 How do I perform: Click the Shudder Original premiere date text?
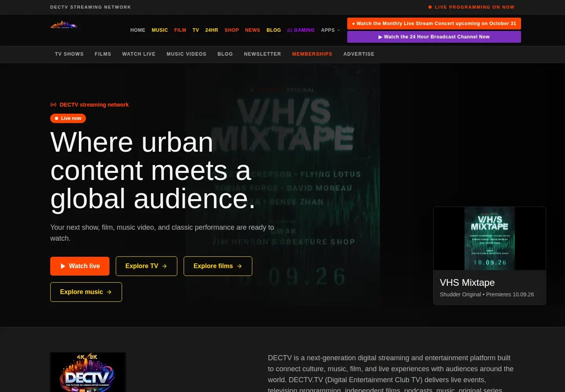pos(487,294)
